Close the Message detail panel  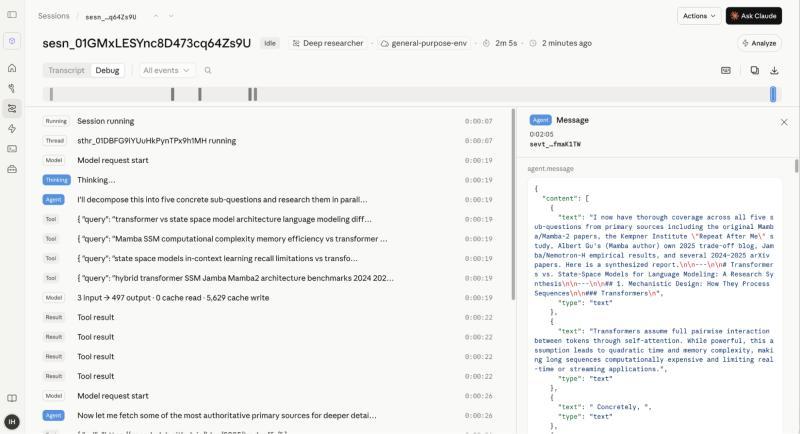[784, 122]
